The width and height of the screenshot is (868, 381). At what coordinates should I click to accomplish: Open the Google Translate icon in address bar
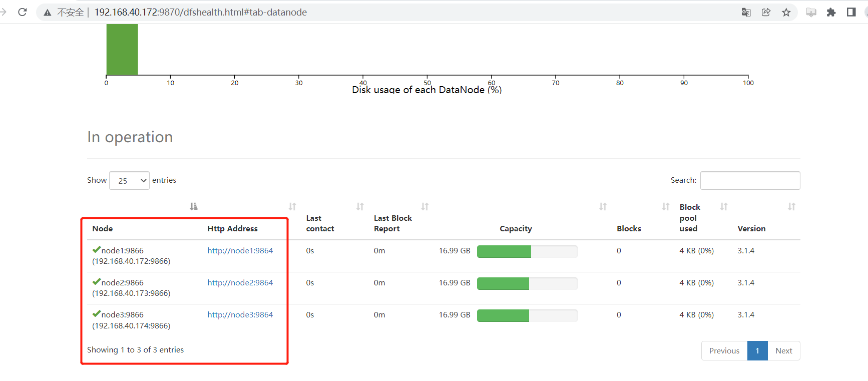[x=746, y=13]
